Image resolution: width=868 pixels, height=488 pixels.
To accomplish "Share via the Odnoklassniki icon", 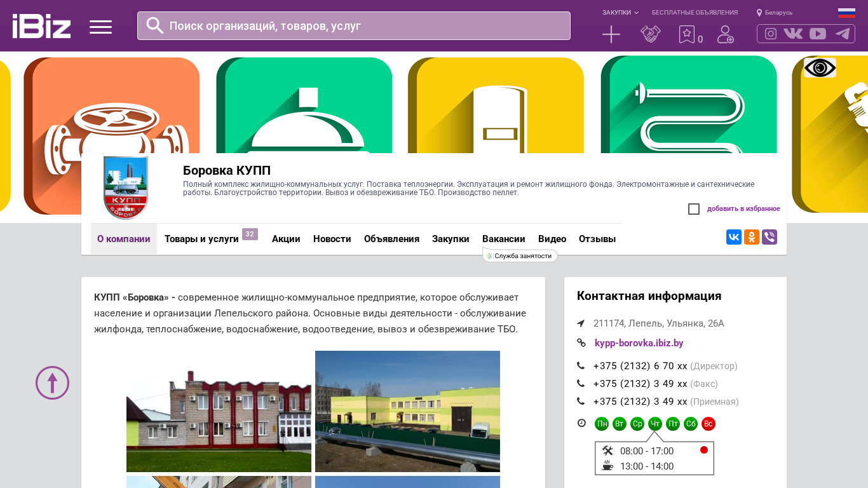I will pyautogui.click(x=752, y=237).
